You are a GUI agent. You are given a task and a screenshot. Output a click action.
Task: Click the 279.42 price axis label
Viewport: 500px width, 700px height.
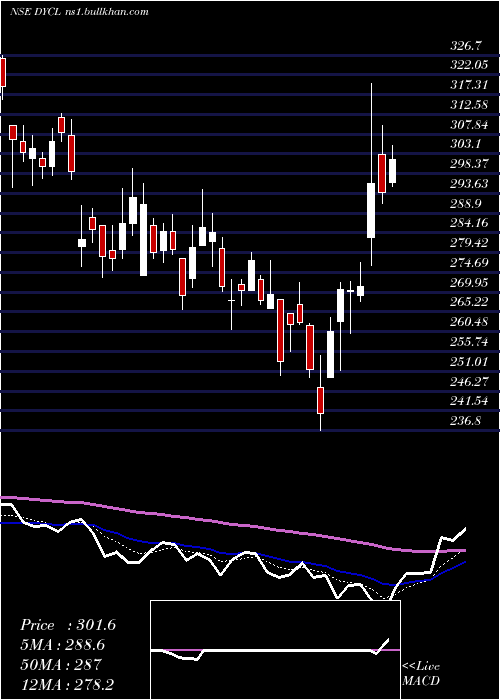(469, 243)
